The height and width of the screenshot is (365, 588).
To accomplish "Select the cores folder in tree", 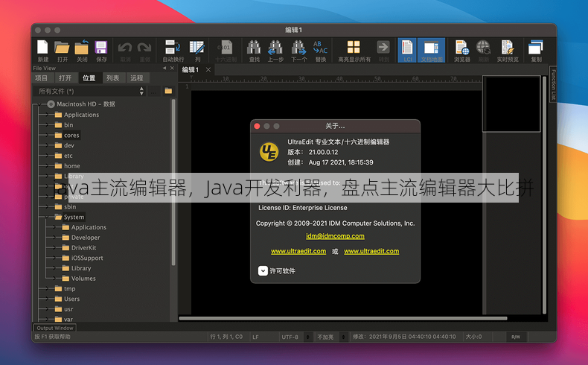I will click(x=71, y=135).
